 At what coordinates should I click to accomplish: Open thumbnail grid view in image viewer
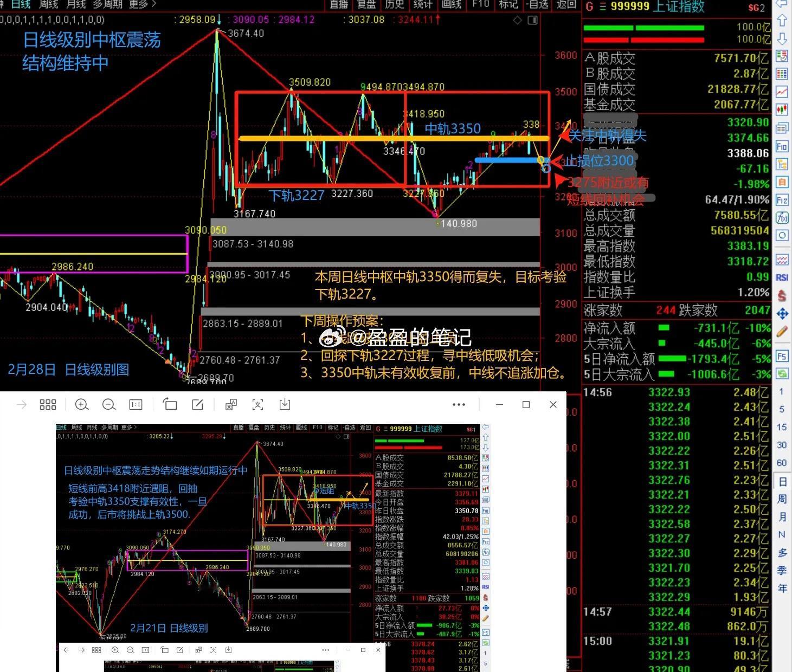point(48,404)
